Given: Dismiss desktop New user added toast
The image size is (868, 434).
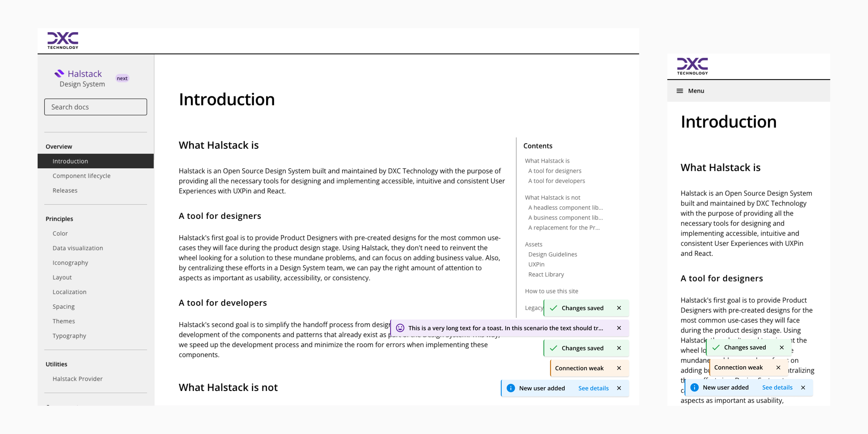Looking at the screenshot, I should [x=619, y=388].
